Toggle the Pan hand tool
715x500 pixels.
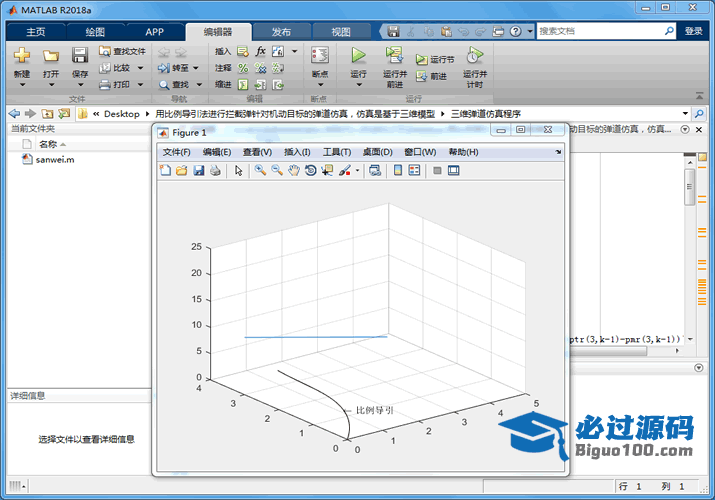(294, 170)
